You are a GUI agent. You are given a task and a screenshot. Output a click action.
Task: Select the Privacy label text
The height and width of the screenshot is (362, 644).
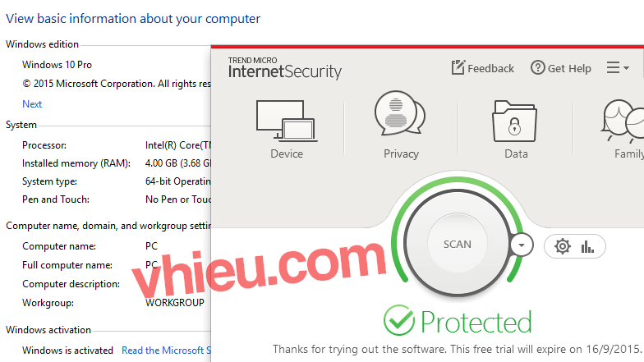tap(401, 154)
